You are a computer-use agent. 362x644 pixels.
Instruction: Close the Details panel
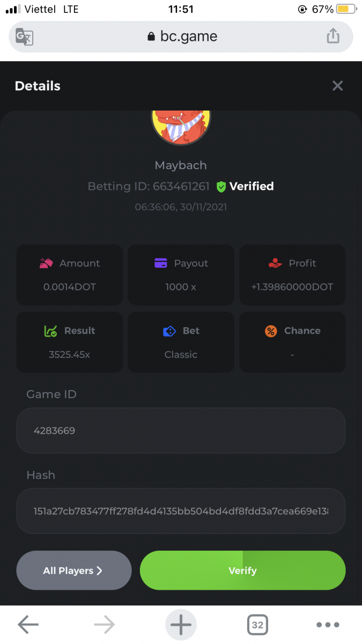pyautogui.click(x=337, y=86)
